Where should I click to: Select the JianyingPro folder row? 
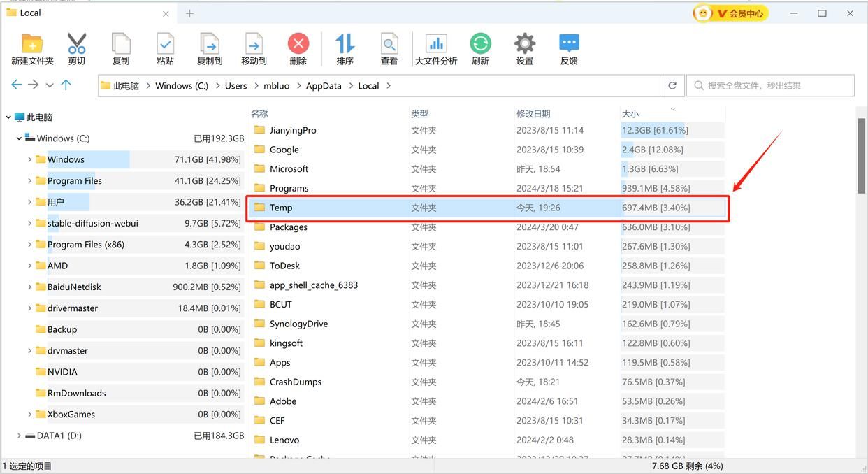click(486, 130)
